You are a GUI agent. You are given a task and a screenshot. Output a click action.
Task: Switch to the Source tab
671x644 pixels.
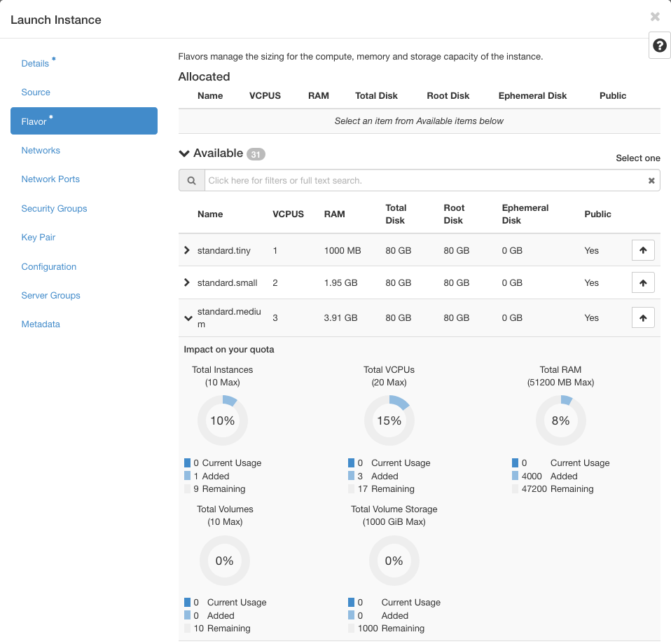(x=36, y=93)
